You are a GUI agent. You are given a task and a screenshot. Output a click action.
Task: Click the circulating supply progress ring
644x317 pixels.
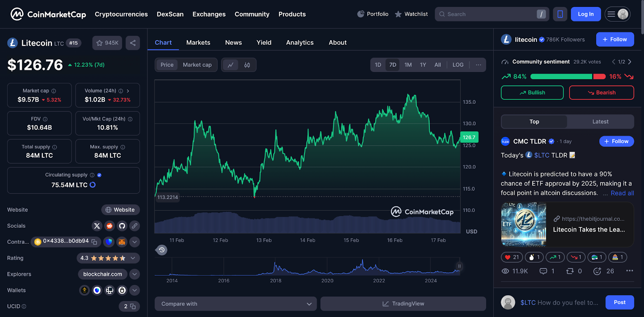[93, 185]
